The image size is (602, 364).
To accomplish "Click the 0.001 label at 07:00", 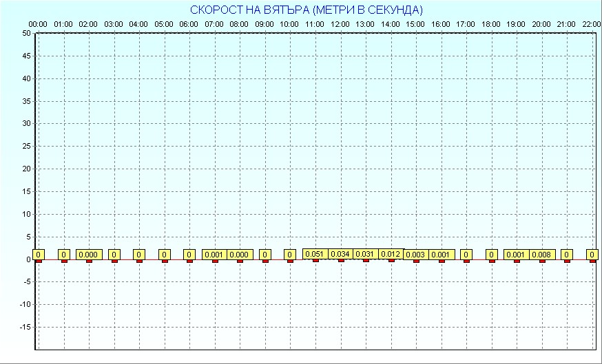I will click(x=214, y=255).
